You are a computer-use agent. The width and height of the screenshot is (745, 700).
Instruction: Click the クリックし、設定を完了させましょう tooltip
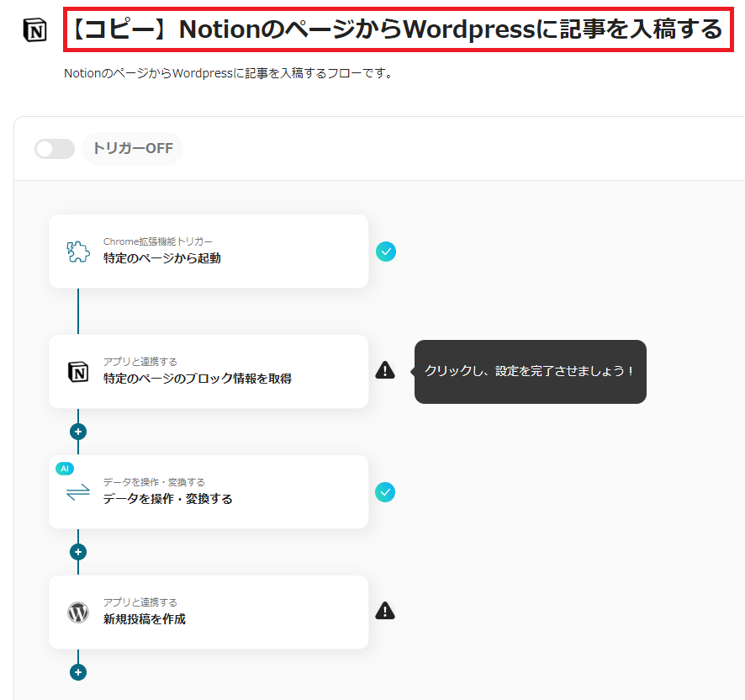point(530,371)
